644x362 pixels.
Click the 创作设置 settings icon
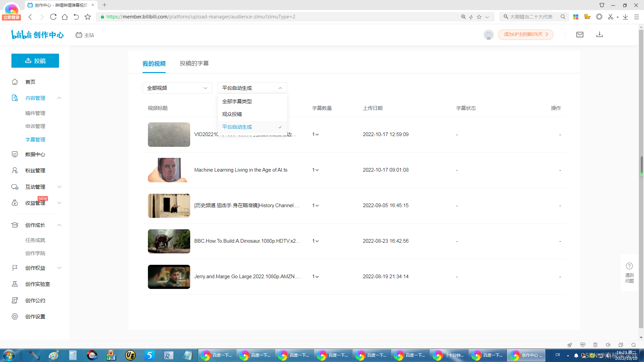tap(15, 316)
